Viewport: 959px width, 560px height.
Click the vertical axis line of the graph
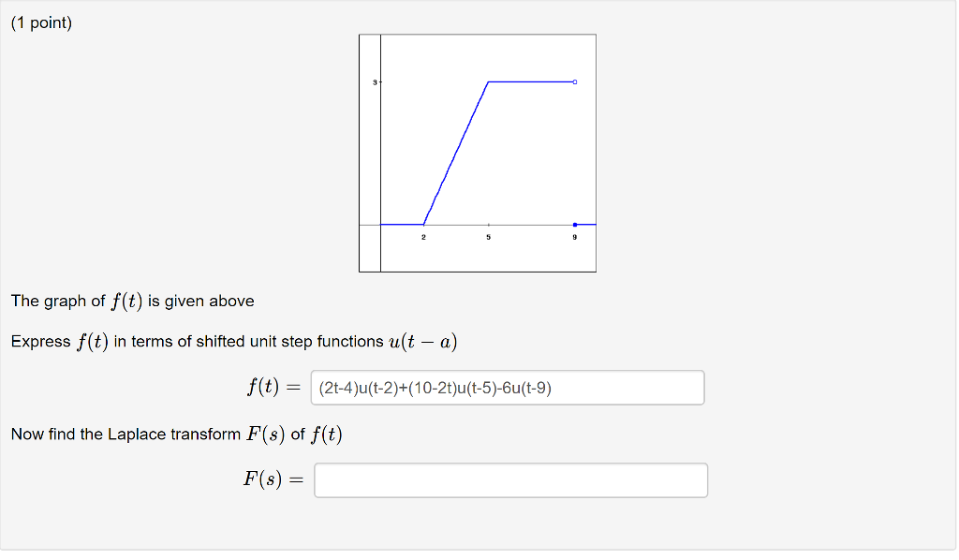coord(380,150)
